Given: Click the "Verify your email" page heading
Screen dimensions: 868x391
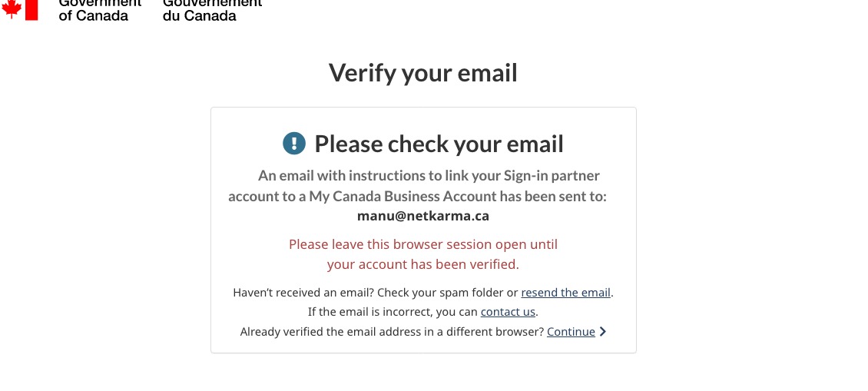Looking at the screenshot, I should point(423,73).
